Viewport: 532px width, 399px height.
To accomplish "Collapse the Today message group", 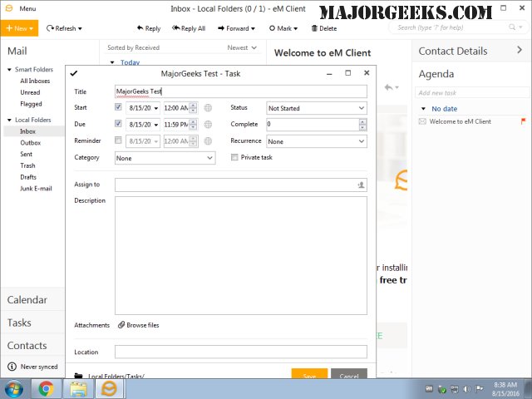I will pyautogui.click(x=112, y=62).
